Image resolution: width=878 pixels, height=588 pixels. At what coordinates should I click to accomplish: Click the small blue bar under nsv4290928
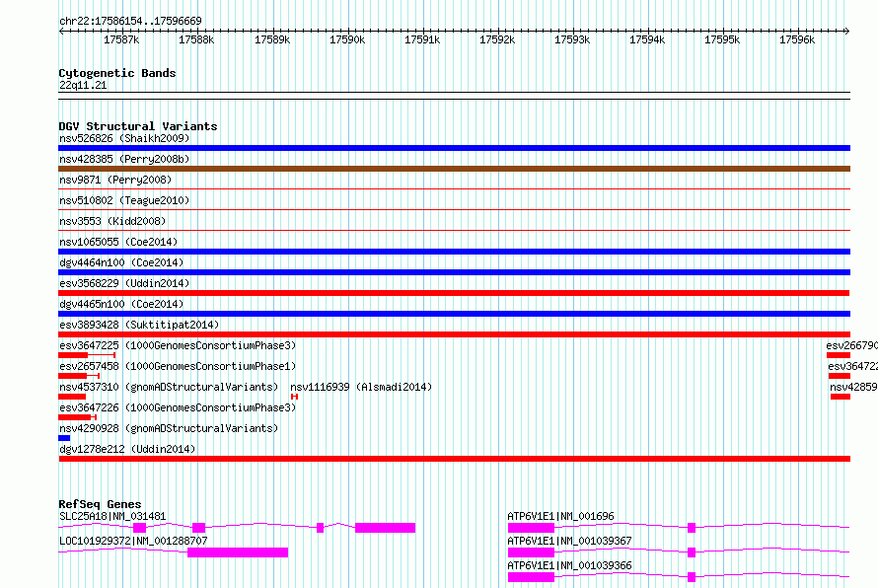click(x=64, y=438)
